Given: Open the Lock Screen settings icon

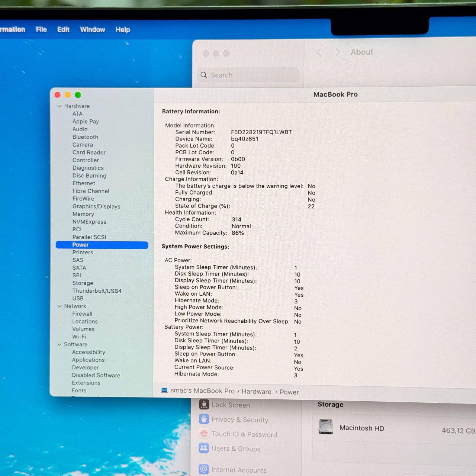Looking at the screenshot, I should pyautogui.click(x=204, y=405).
